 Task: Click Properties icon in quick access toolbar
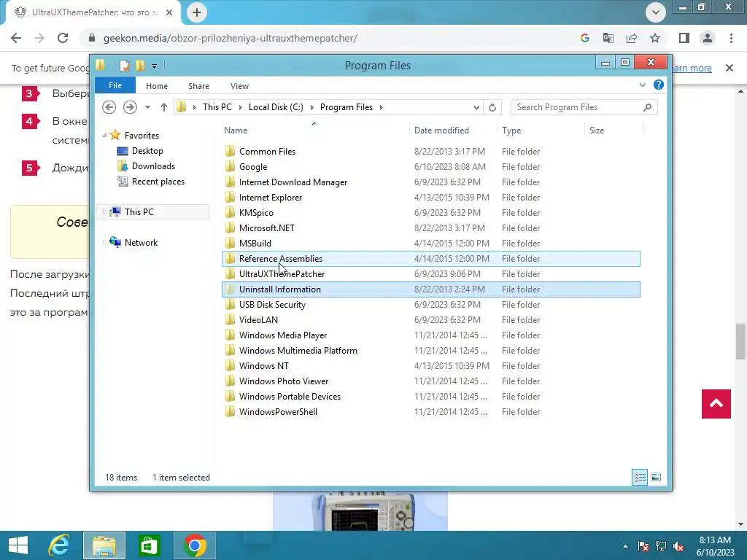[x=124, y=65]
